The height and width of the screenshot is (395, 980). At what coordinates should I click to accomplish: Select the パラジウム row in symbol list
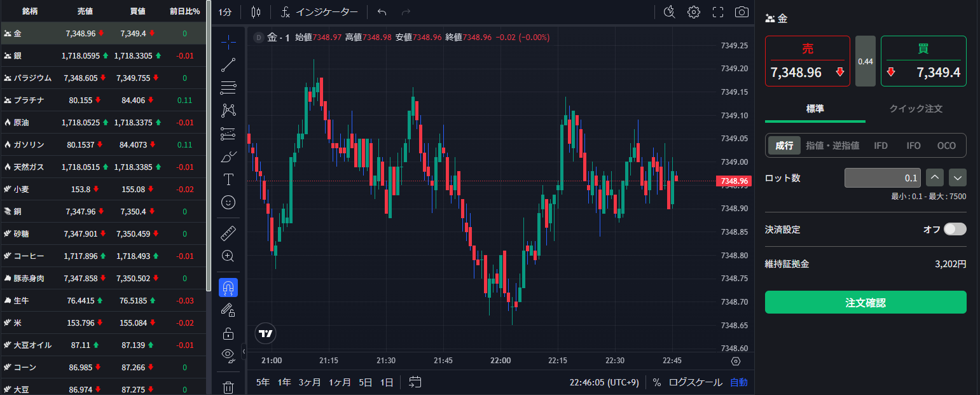pyautogui.click(x=103, y=78)
